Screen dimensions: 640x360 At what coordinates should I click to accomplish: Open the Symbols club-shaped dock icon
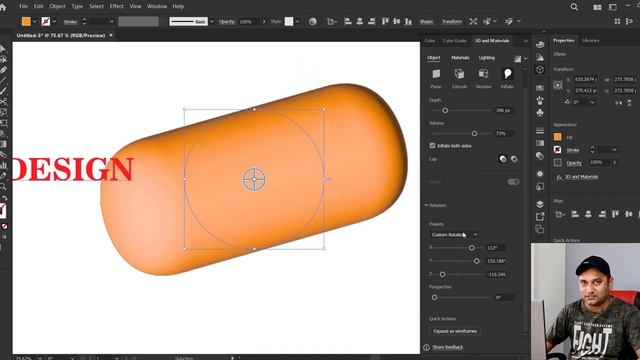point(540,112)
